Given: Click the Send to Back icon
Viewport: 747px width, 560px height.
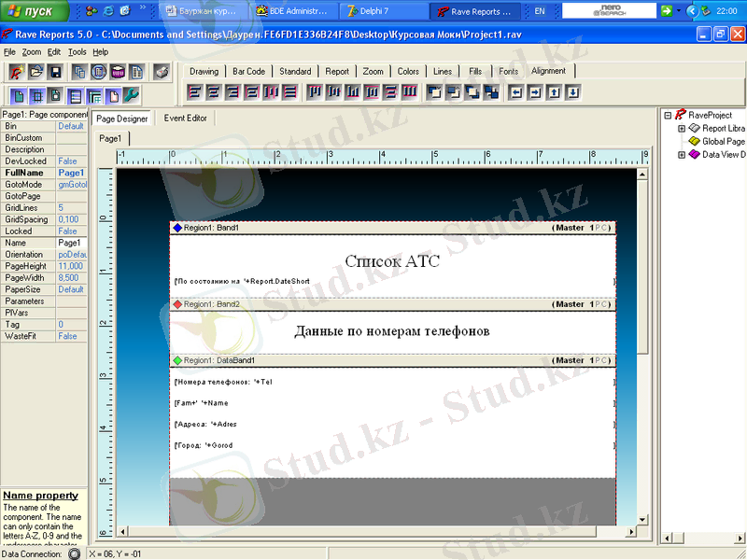Looking at the screenshot, I should (x=491, y=91).
